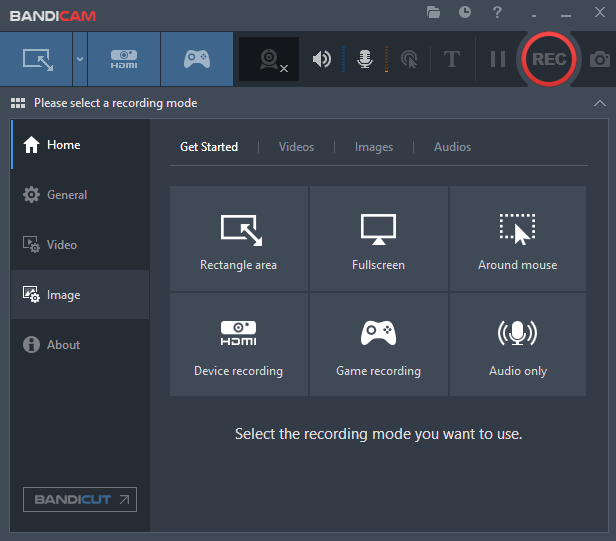
Task: Open the General settings section
Action: coord(81,195)
